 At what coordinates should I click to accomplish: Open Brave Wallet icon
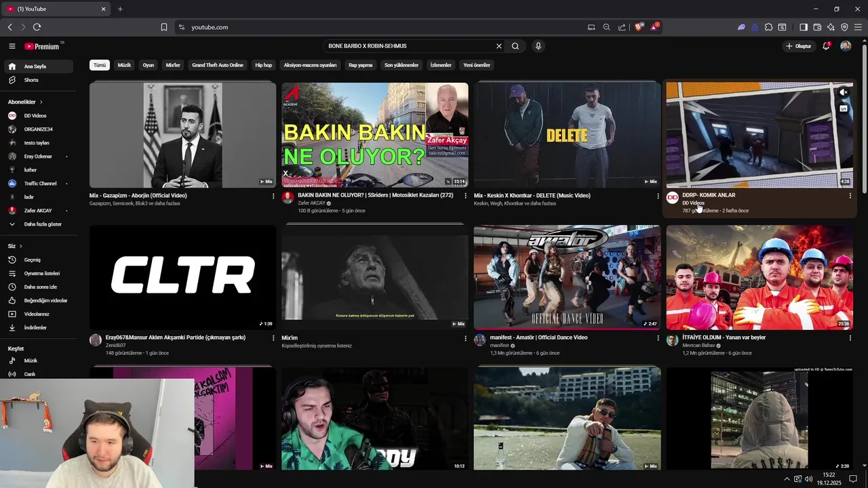(x=817, y=27)
